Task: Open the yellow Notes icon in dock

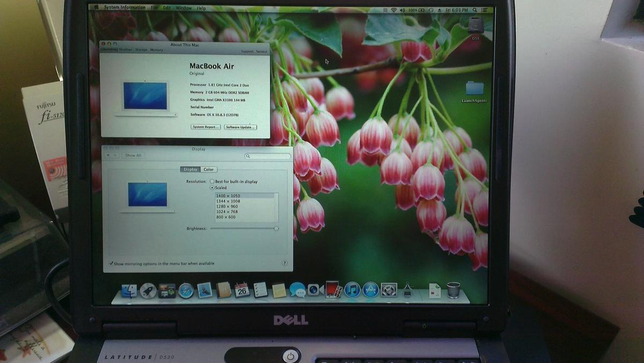Action: (279, 291)
